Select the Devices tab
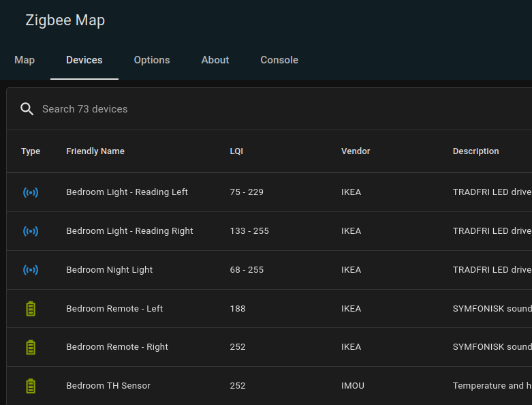Image resolution: width=532 pixels, height=405 pixels. pyautogui.click(x=84, y=60)
